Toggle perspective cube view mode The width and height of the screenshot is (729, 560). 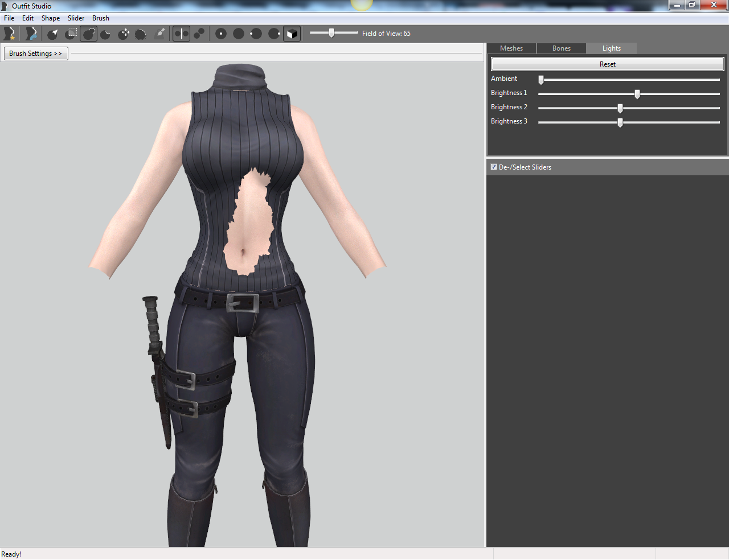click(x=292, y=34)
